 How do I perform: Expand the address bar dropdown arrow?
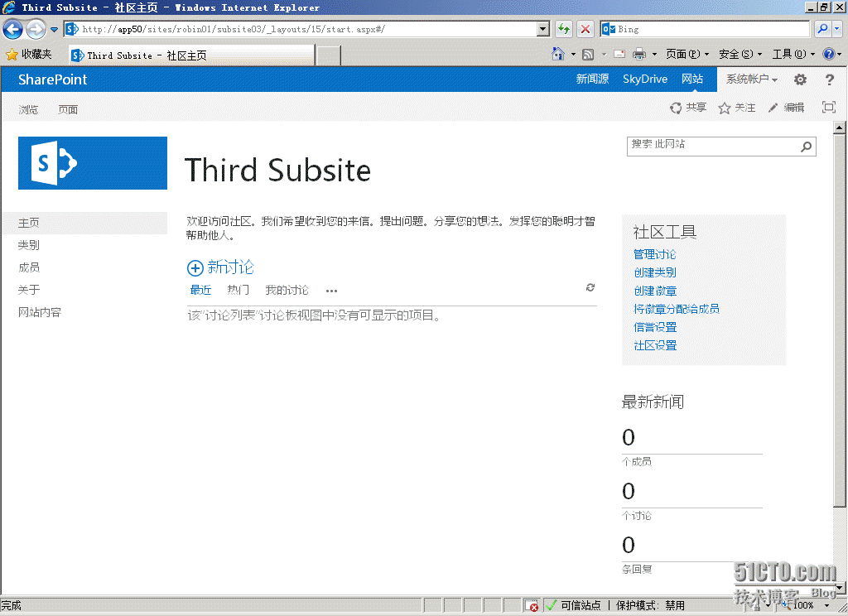point(543,29)
